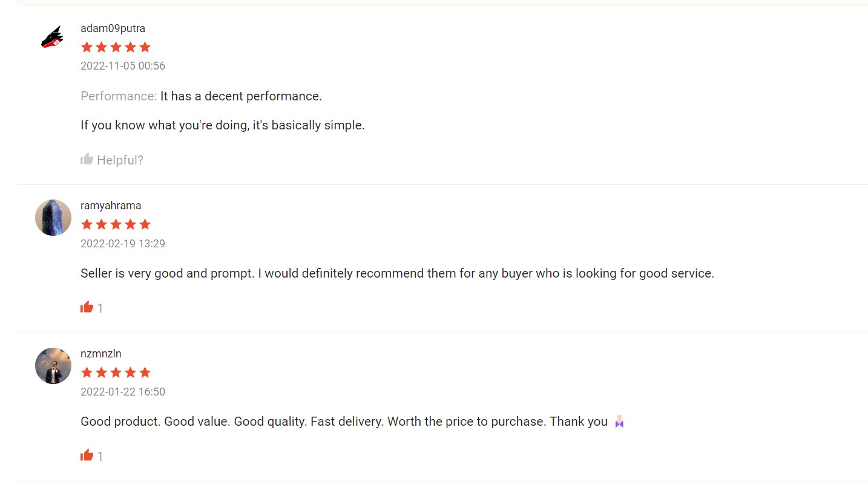Select the nzmnzln username
868x485 pixels.
pos(101,354)
